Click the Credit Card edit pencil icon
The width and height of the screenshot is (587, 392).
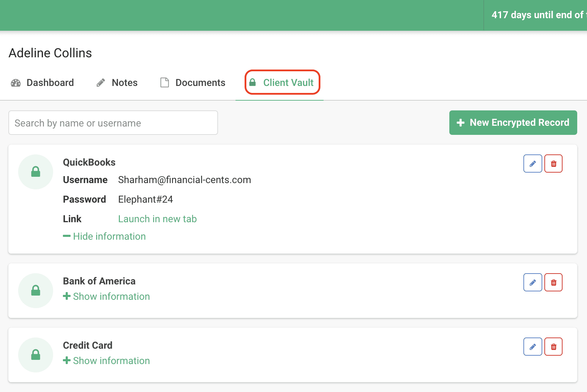[532, 347]
